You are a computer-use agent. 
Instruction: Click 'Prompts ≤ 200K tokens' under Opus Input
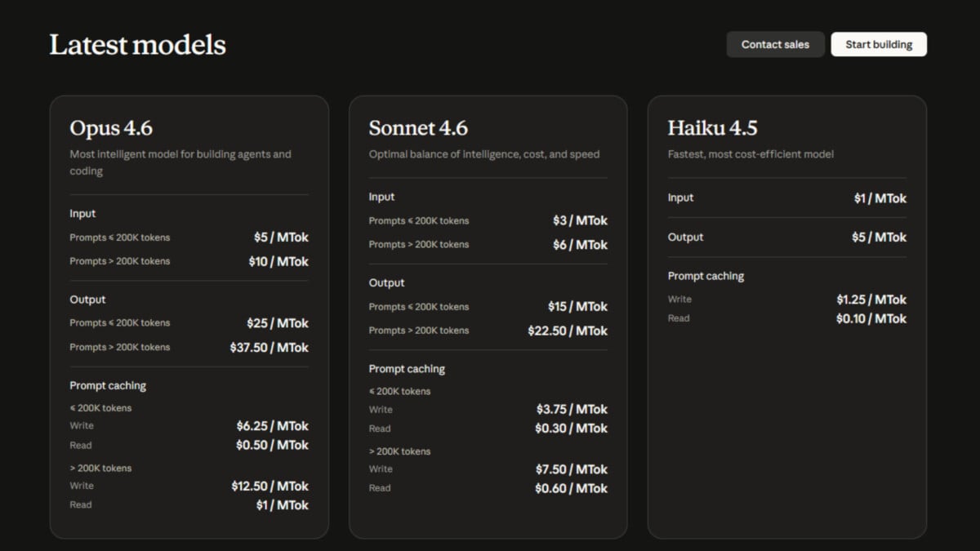(120, 238)
